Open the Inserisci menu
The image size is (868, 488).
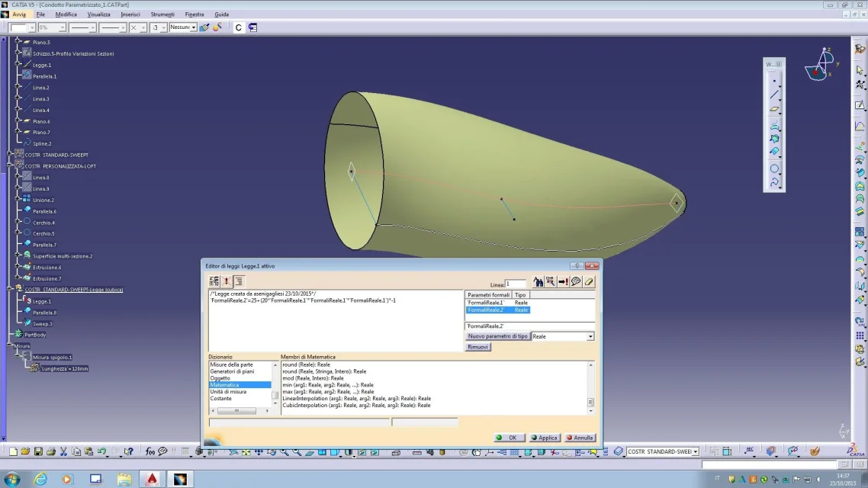click(x=130, y=14)
